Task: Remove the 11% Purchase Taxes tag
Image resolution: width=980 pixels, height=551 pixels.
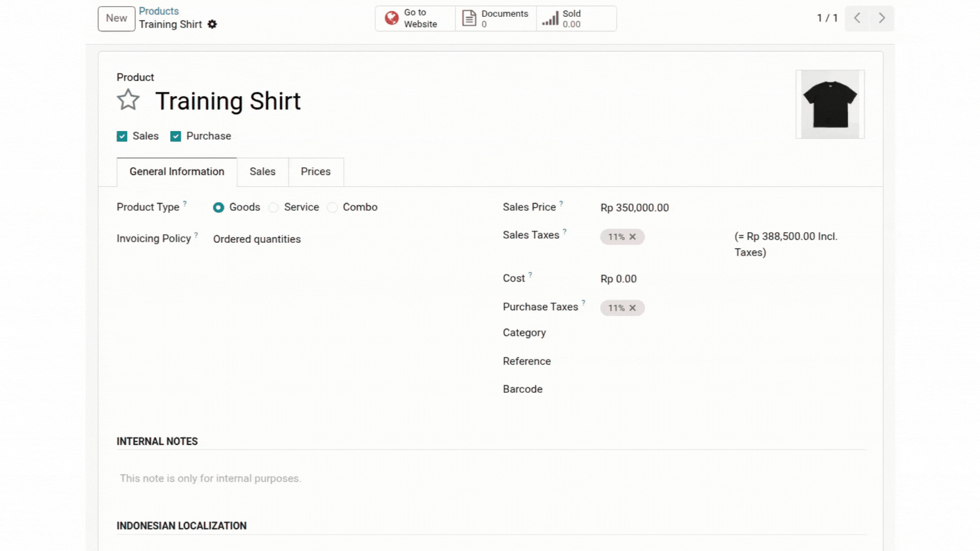Action: pyautogui.click(x=632, y=308)
